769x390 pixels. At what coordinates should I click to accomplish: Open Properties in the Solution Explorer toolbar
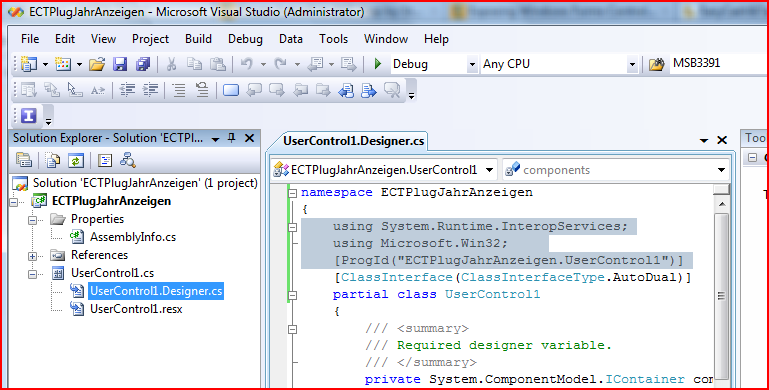(x=24, y=160)
